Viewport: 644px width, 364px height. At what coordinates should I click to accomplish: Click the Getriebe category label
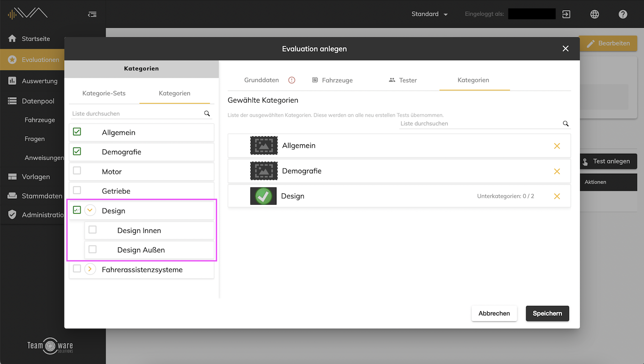pos(116,191)
